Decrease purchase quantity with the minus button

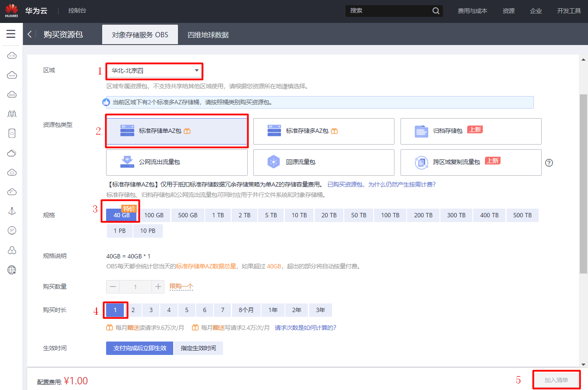[x=113, y=287]
